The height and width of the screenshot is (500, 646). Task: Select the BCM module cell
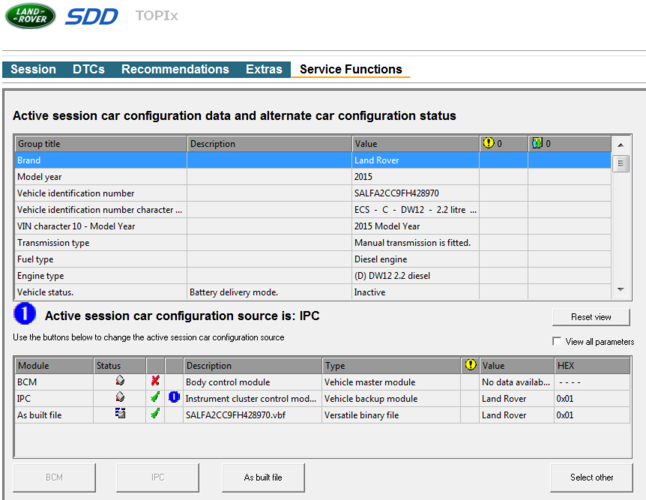coord(54,382)
